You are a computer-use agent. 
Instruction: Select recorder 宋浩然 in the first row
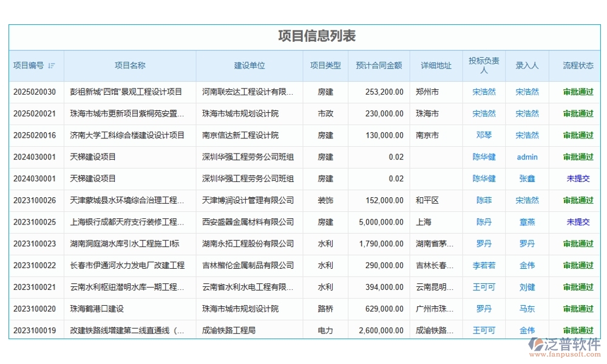click(526, 92)
